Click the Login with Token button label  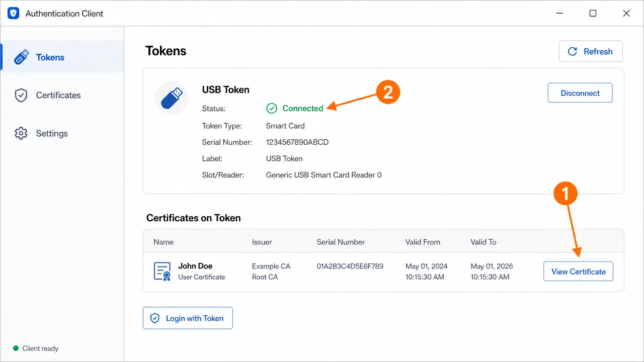coord(195,318)
